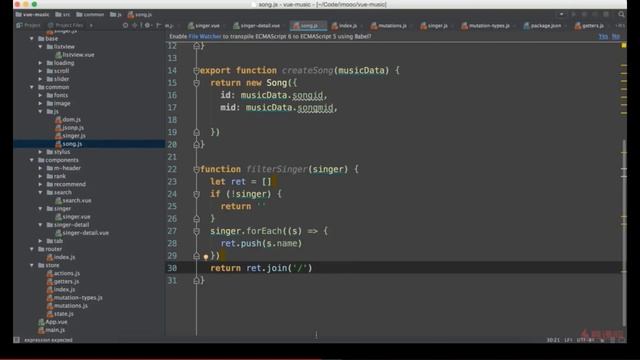640x360 pixels.
Task: Open jsonp.js in project tree
Action: pyautogui.click(x=69, y=128)
